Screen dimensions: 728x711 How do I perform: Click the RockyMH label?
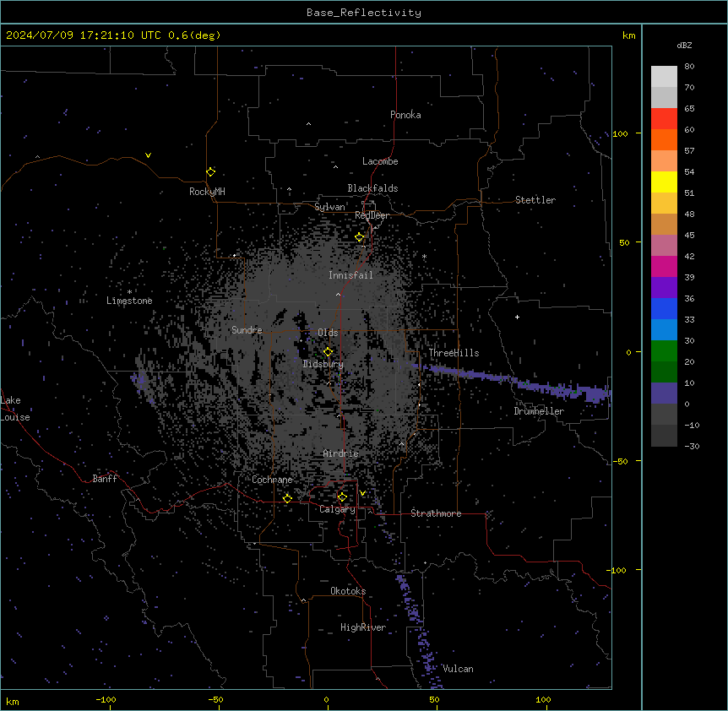pos(207,192)
